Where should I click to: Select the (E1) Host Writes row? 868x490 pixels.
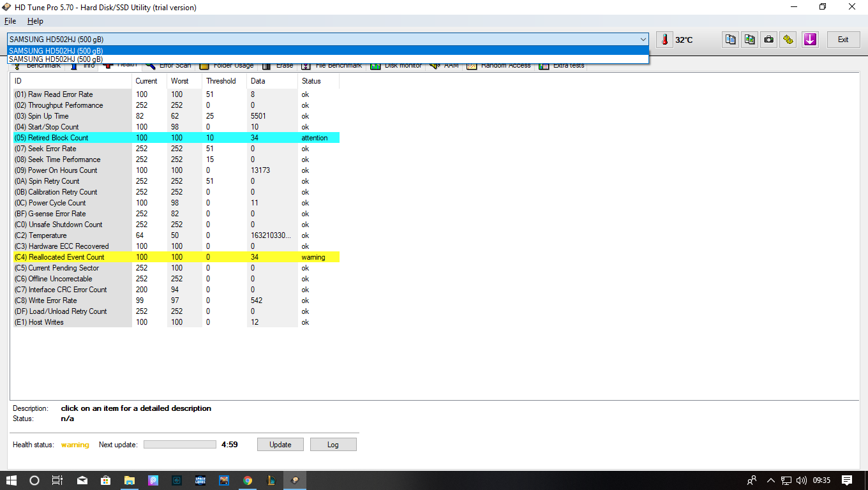(x=176, y=322)
